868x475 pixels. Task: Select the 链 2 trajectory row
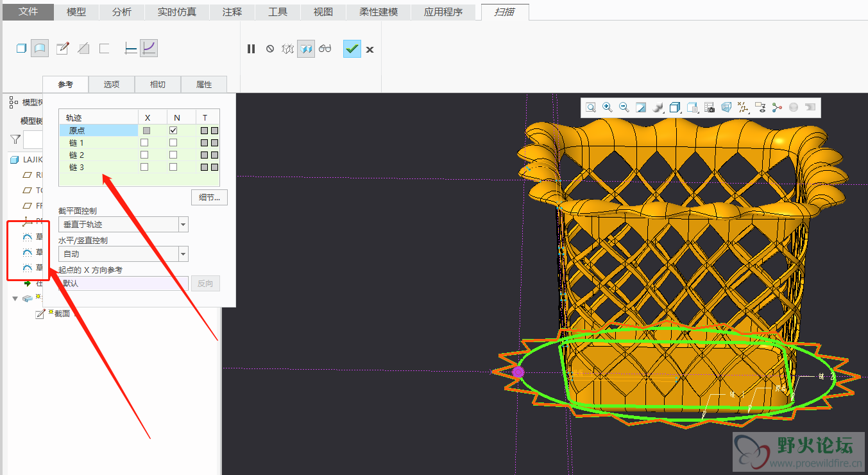tap(99, 155)
